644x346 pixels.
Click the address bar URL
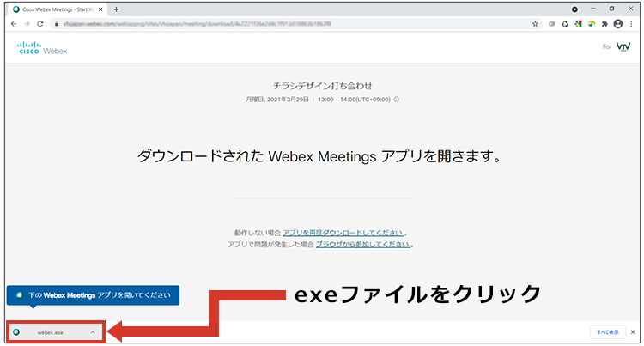click(197, 24)
